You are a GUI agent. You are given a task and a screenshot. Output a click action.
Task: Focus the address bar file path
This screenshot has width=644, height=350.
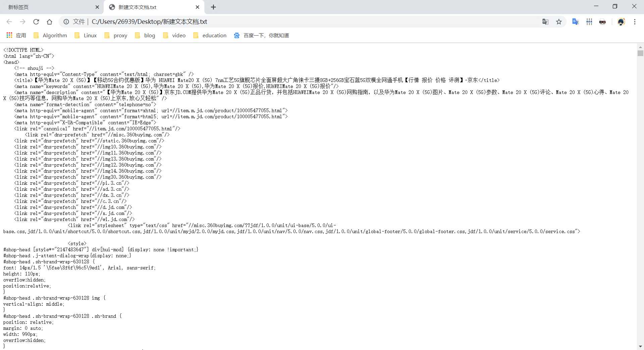click(149, 22)
